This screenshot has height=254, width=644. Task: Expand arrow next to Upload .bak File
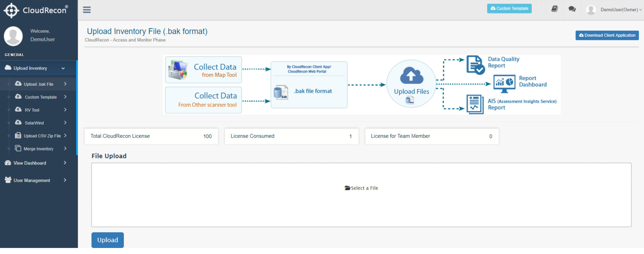pos(65,84)
